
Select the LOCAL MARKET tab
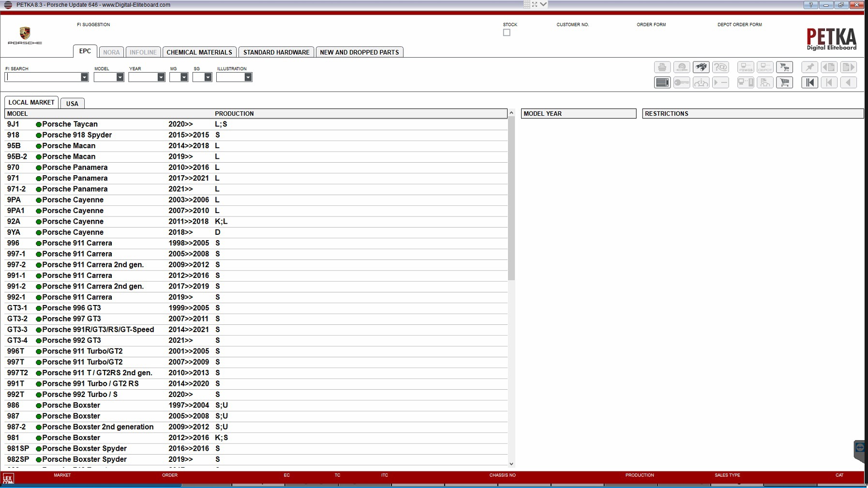pos(31,102)
